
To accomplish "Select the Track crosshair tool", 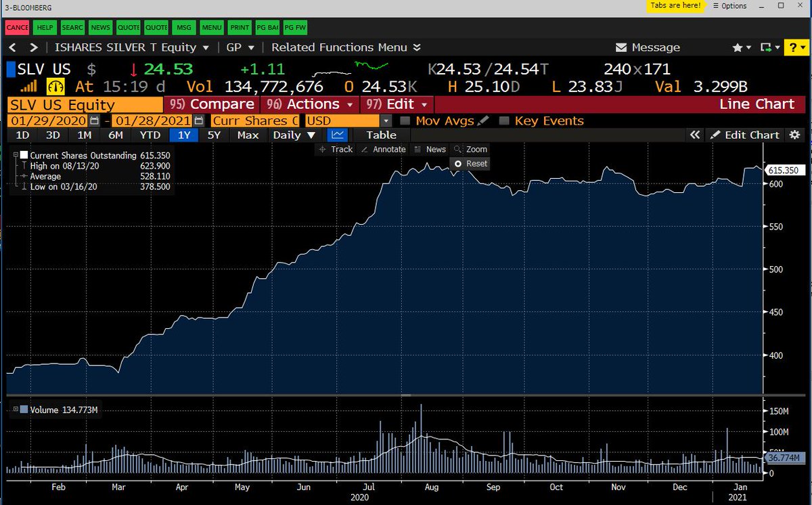I will (x=336, y=149).
